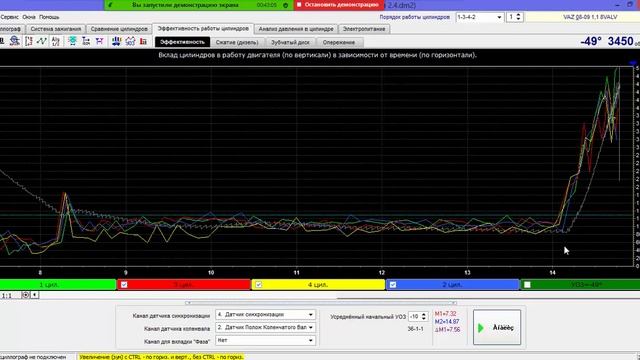This screenshot has width=640, height=360.
Task: Expand the Канал для вкладки "Фаза" dropdown
Action: point(265,340)
